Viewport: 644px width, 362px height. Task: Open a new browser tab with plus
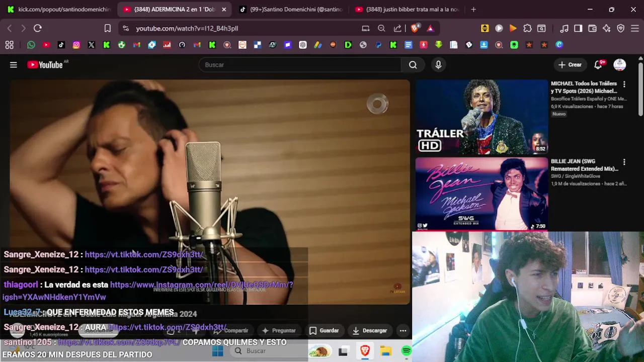pyautogui.click(x=473, y=9)
